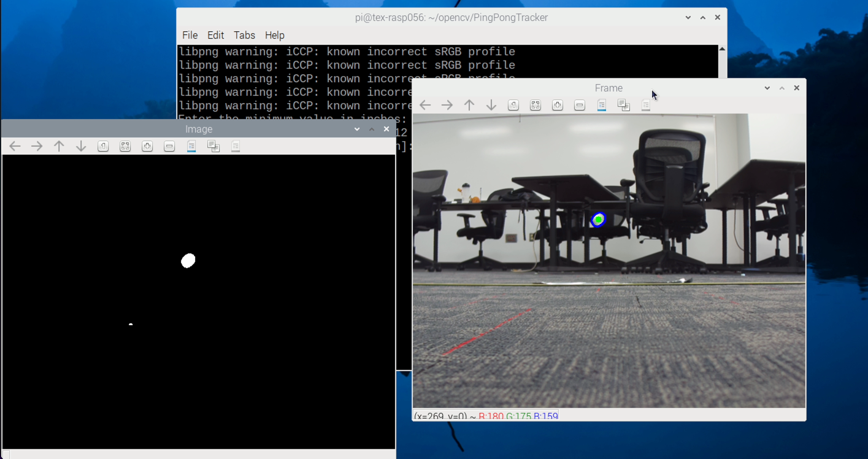Click the terminal title pi@tex-rasp056
Screen dimensions: 868x459
pyautogui.click(x=451, y=18)
